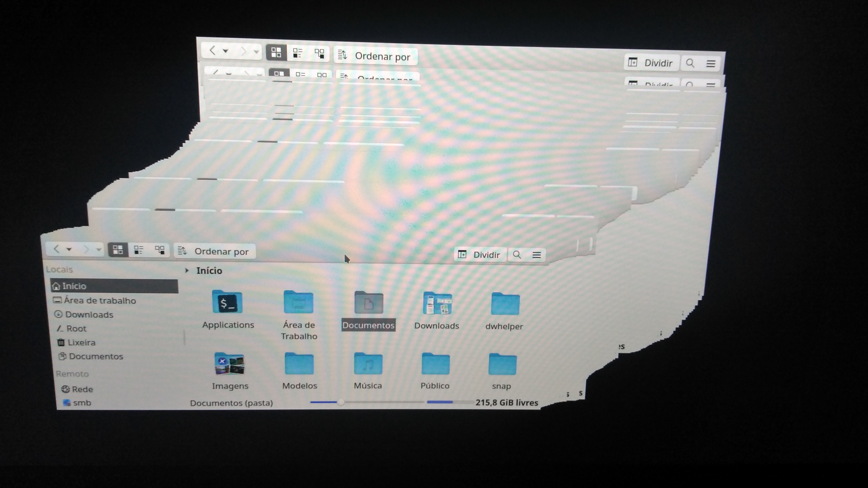Expand the Início breadcrumb arrow
Image resolution: width=868 pixels, height=488 pixels.
[x=187, y=270]
